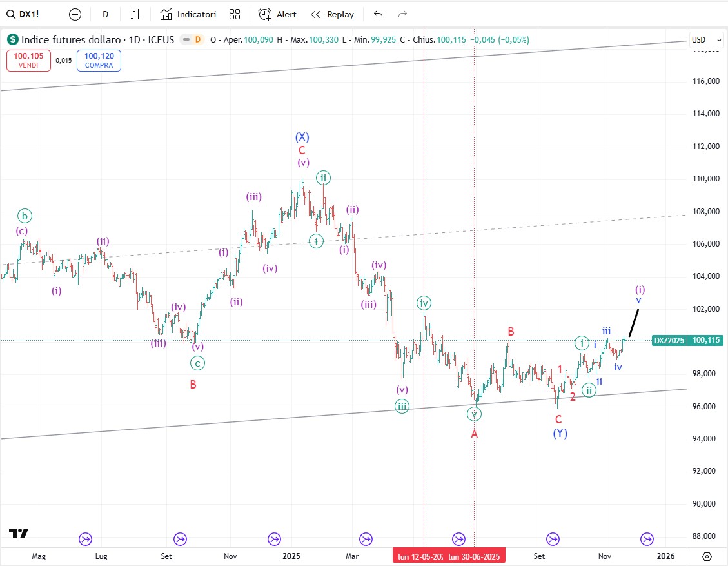Image resolution: width=728 pixels, height=566 pixels.
Task: Create a new Alert
Action: pyautogui.click(x=277, y=14)
